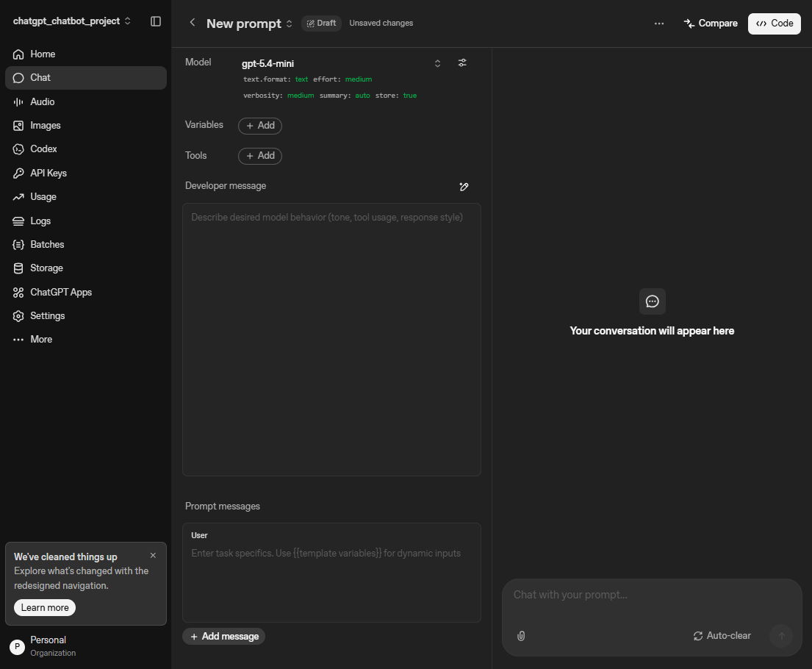Click the Draft status badge

click(321, 24)
